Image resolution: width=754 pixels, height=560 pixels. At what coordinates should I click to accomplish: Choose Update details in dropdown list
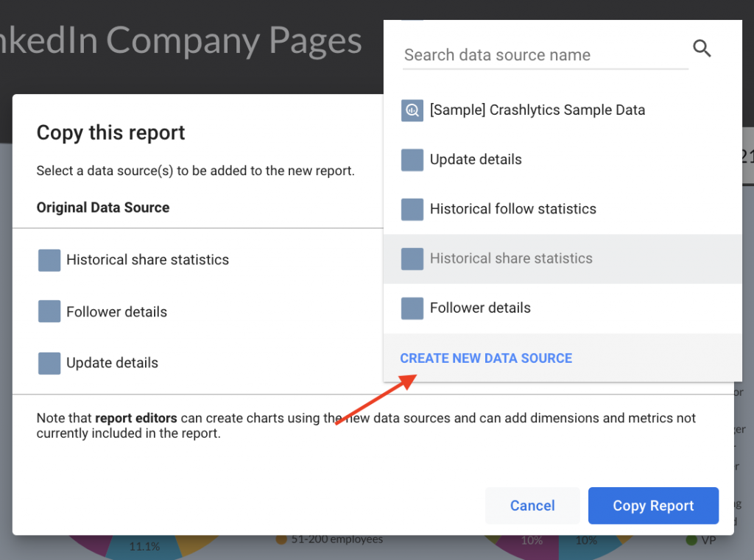[x=563, y=160]
